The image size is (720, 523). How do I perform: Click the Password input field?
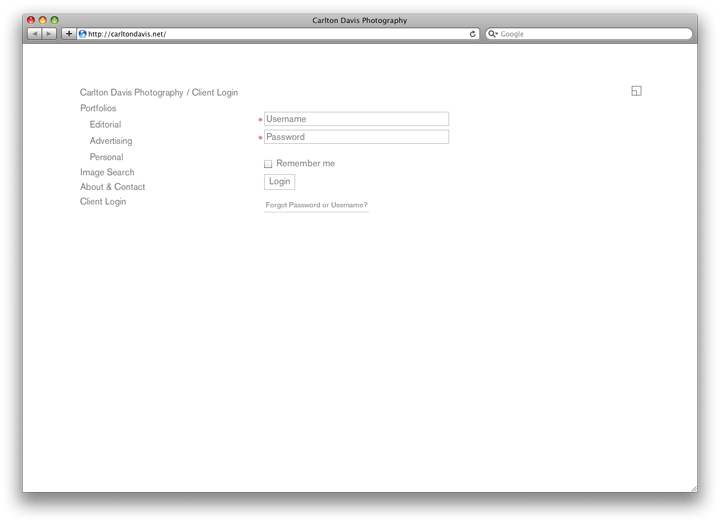356,137
